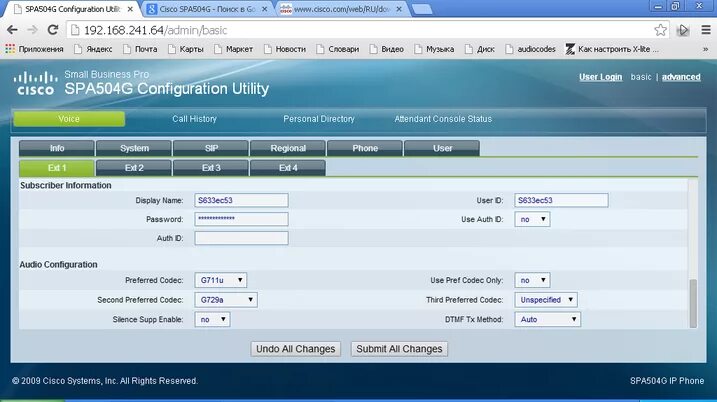Image resolution: width=717 pixels, height=402 pixels.
Task: Click the extension icon beside star
Action: (x=683, y=30)
